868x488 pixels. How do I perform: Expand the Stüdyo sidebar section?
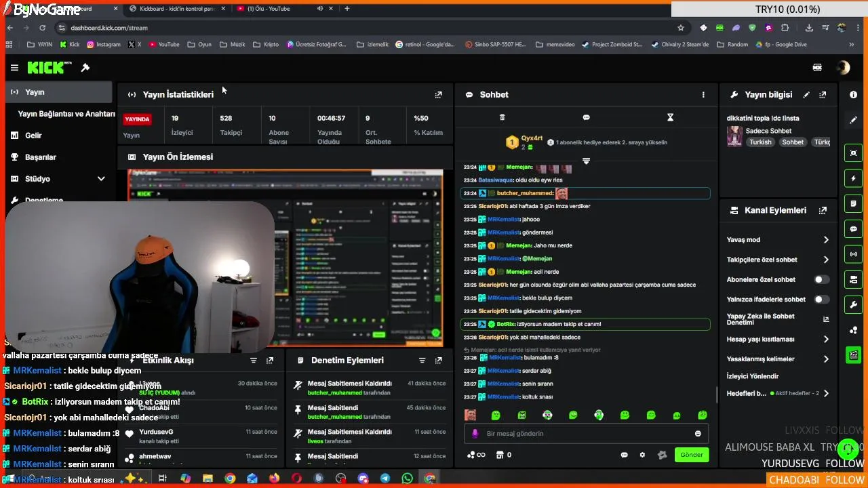tap(101, 179)
